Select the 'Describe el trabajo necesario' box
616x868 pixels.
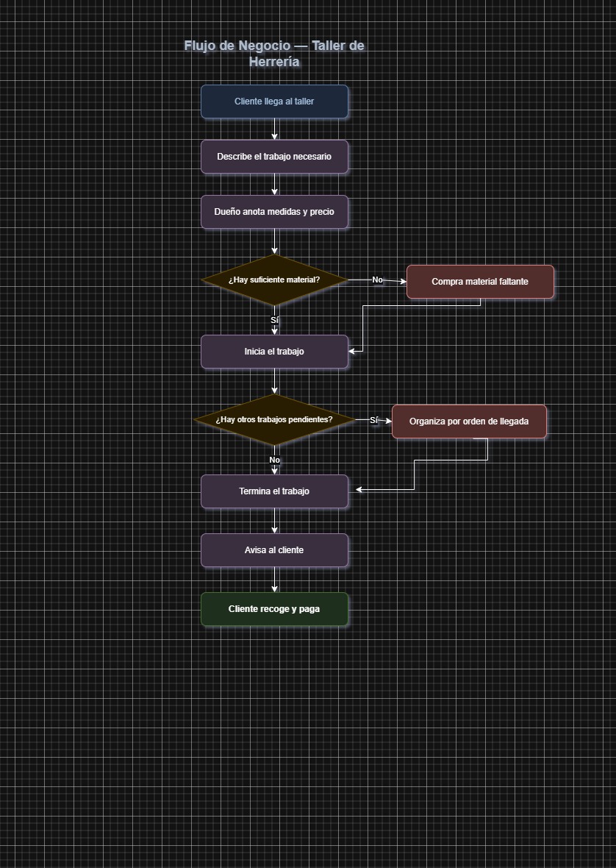click(x=274, y=157)
